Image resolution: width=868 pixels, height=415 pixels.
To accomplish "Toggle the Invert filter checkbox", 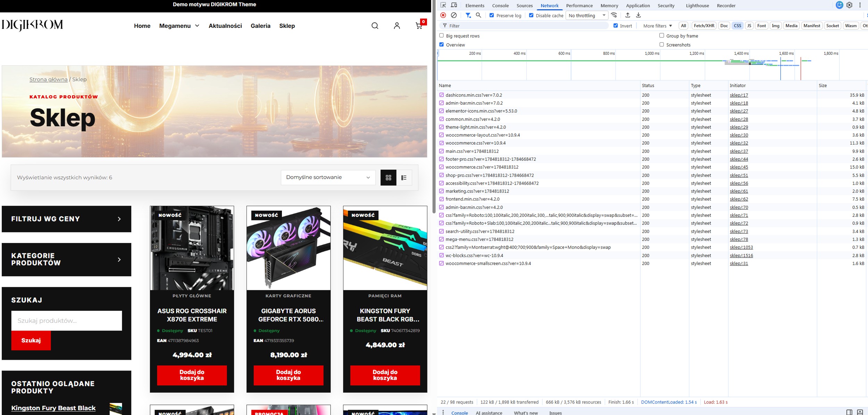I will 616,26.
